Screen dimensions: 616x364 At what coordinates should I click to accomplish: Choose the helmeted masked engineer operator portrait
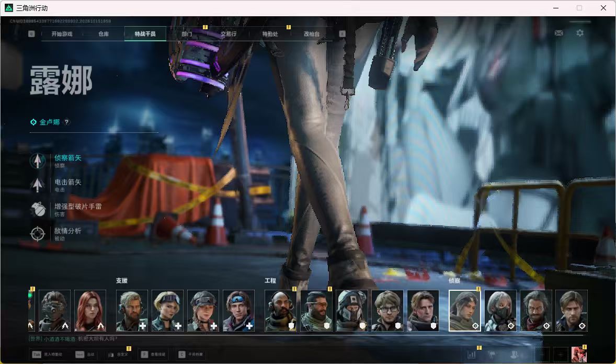click(x=351, y=311)
